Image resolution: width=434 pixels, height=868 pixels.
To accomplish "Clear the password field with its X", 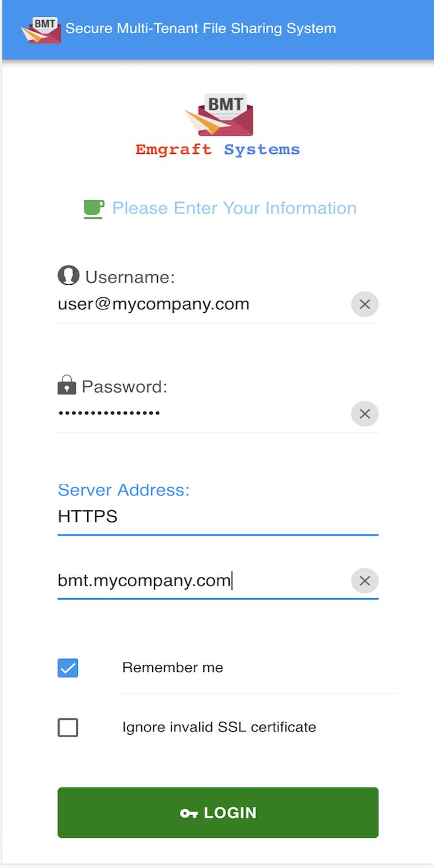I will click(x=365, y=414).
